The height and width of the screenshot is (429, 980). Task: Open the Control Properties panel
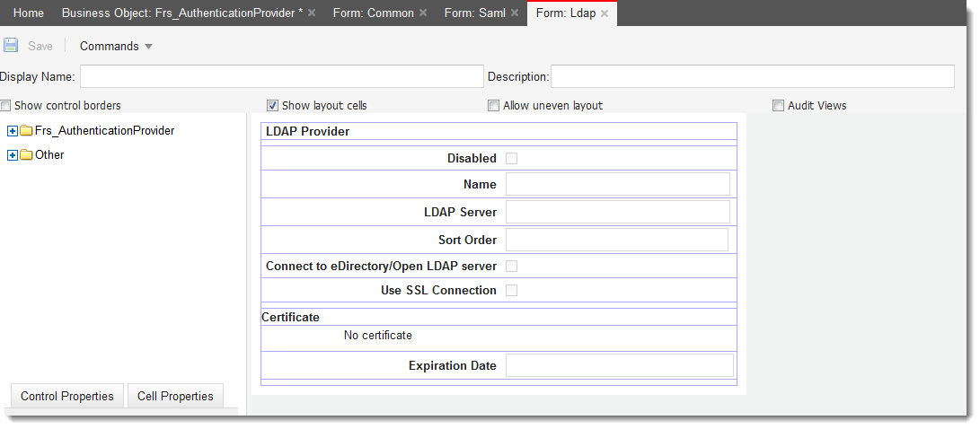(x=67, y=397)
